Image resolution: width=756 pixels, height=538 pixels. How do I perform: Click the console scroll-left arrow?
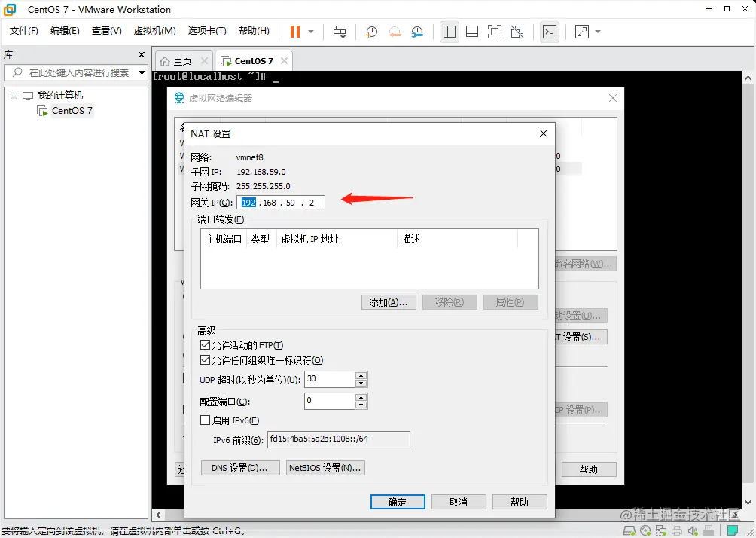158,515
